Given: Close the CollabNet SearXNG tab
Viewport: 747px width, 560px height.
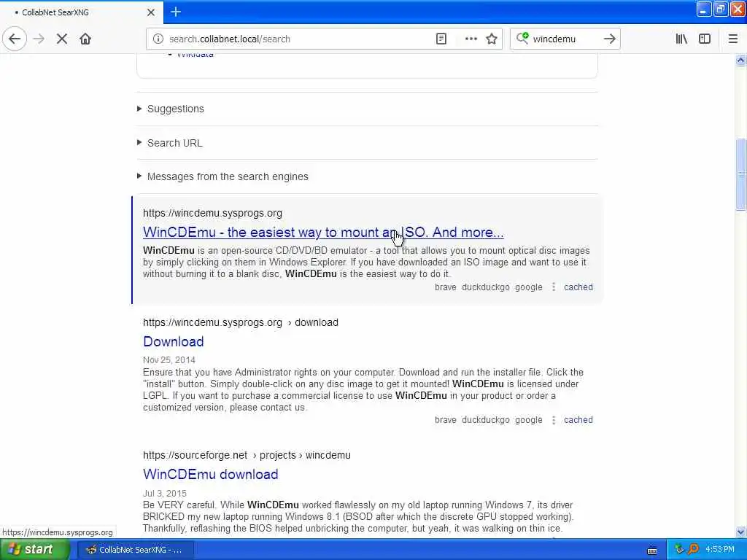Looking at the screenshot, I should coord(150,12).
